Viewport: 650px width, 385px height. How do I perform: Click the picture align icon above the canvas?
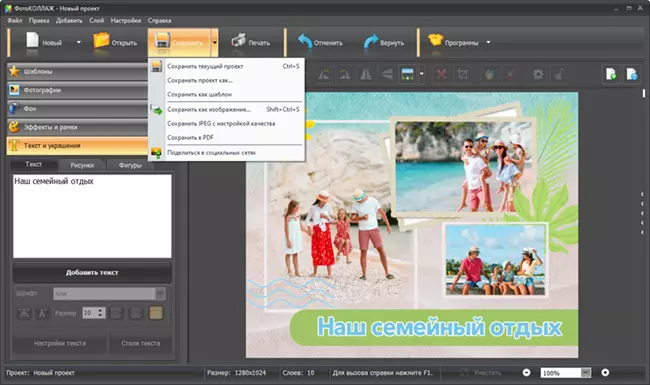tap(407, 75)
